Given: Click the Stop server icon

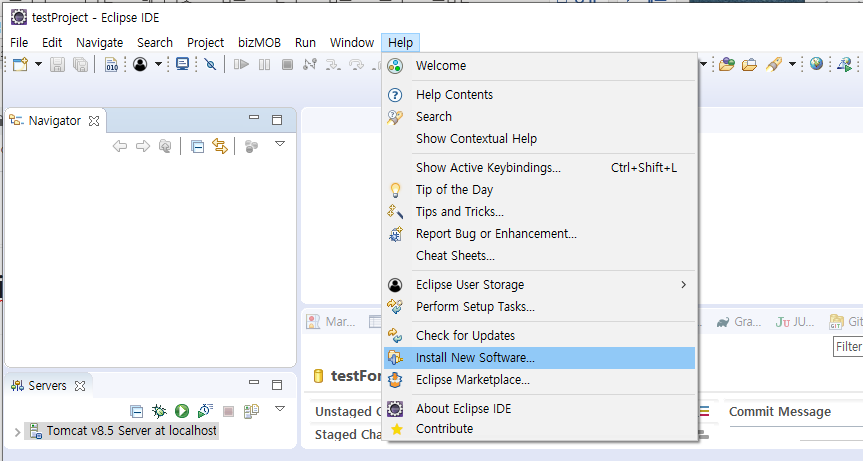Looking at the screenshot, I should click(x=228, y=411).
